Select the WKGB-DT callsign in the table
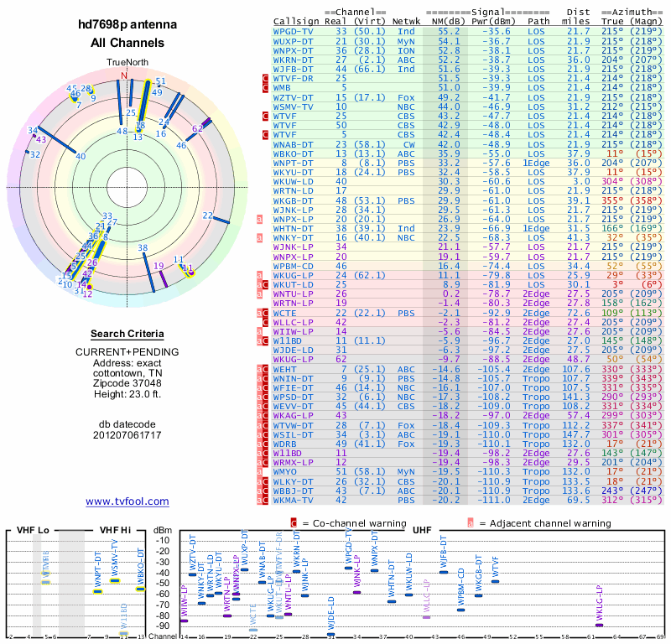Image resolution: width=671 pixels, height=644 pixels. click(x=293, y=200)
